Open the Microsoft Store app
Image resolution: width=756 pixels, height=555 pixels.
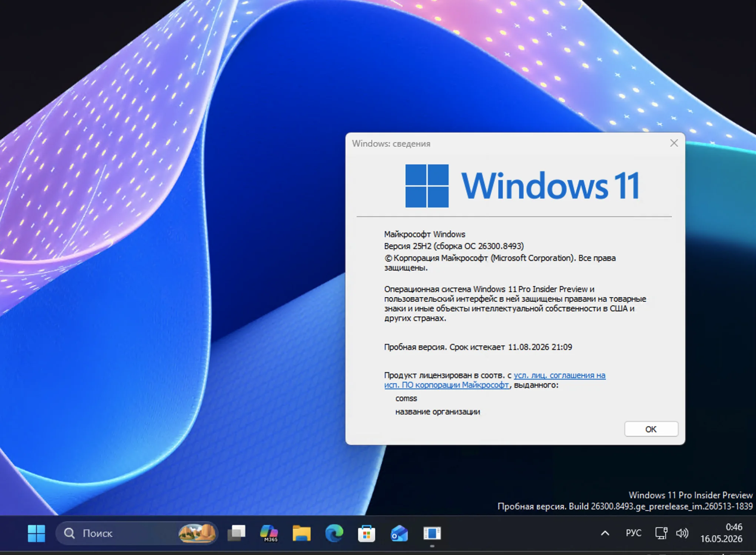[366, 533]
